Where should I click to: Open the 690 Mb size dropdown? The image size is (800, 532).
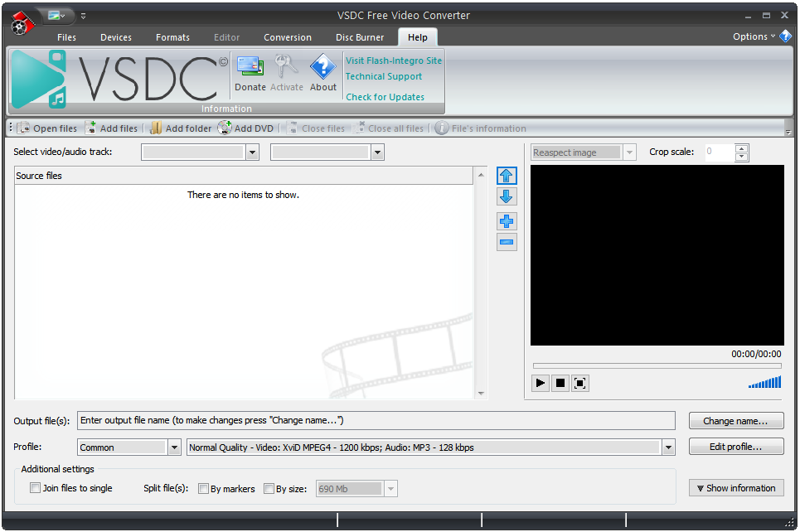pos(390,488)
